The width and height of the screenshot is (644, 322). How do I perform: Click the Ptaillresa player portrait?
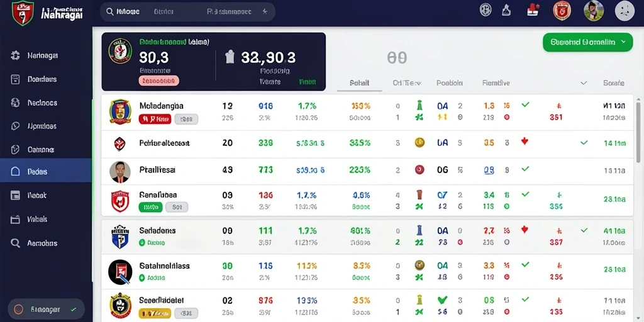pos(120,171)
